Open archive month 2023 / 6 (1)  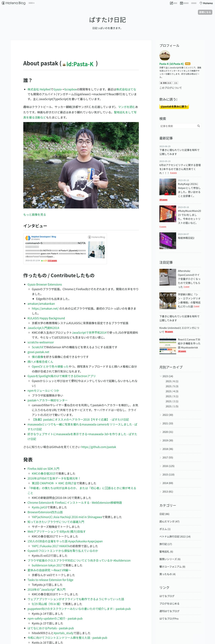[172, 381]
